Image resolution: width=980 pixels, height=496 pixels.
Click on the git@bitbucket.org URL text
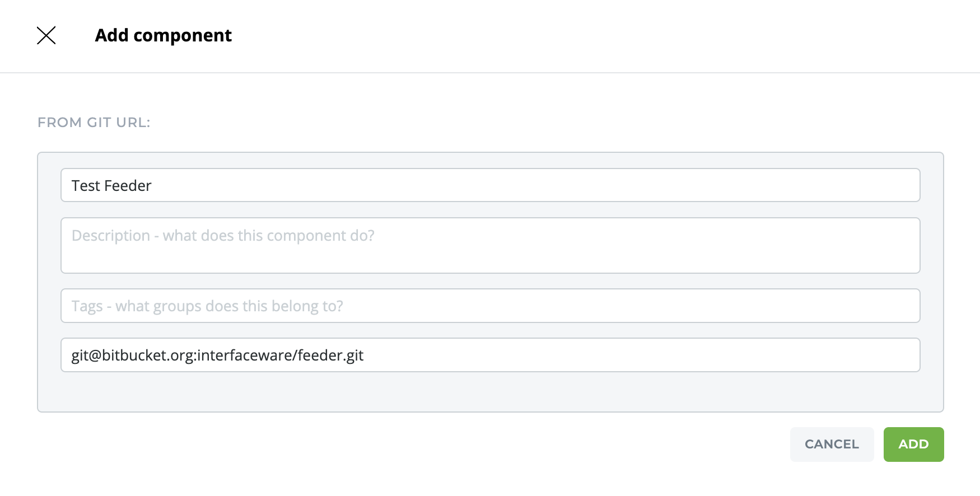click(x=217, y=355)
